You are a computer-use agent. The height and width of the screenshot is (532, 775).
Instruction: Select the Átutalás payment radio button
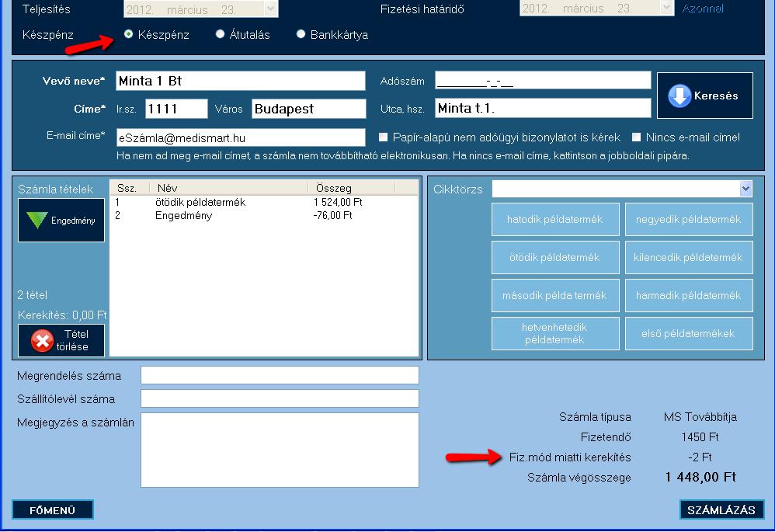tap(220, 34)
